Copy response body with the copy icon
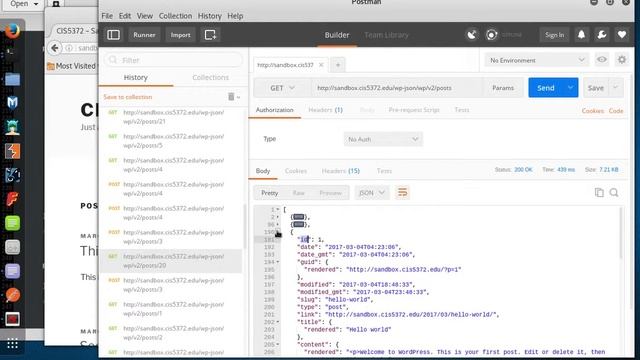This screenshot has height=360, width=640. click(x=599, y=192)
